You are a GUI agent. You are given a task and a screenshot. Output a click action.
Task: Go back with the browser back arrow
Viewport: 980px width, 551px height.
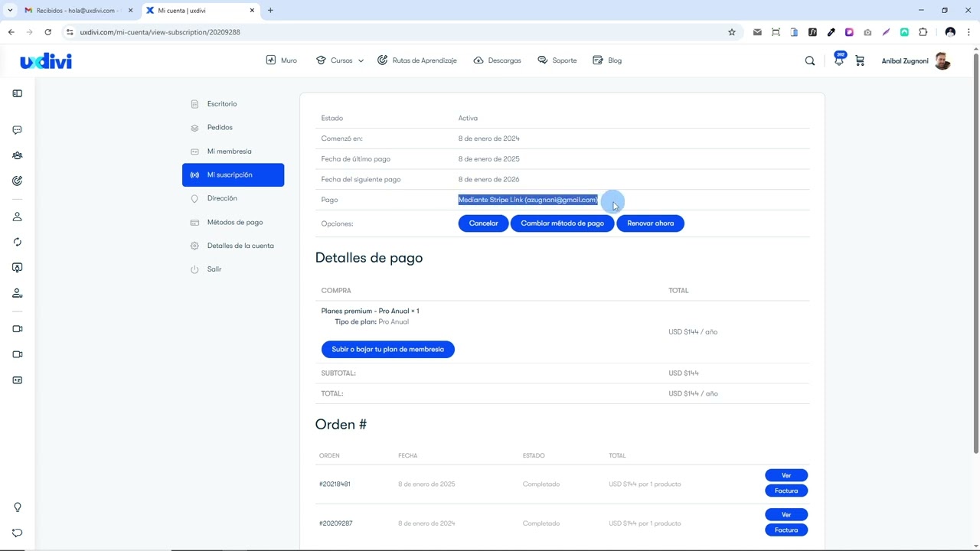point(11,32)
